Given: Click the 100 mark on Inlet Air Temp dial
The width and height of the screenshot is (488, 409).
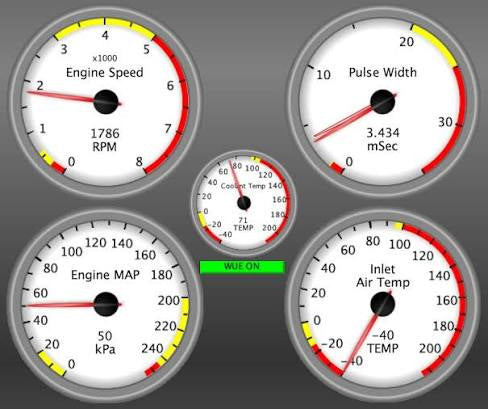Looking at the screenshot, I should (400, 244).
